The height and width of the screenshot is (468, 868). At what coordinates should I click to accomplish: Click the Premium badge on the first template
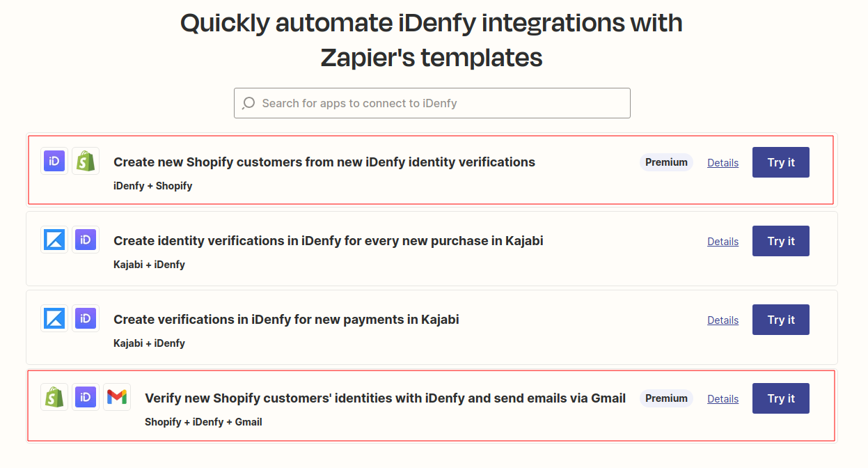pyautogui.click(x=665, y=162)
